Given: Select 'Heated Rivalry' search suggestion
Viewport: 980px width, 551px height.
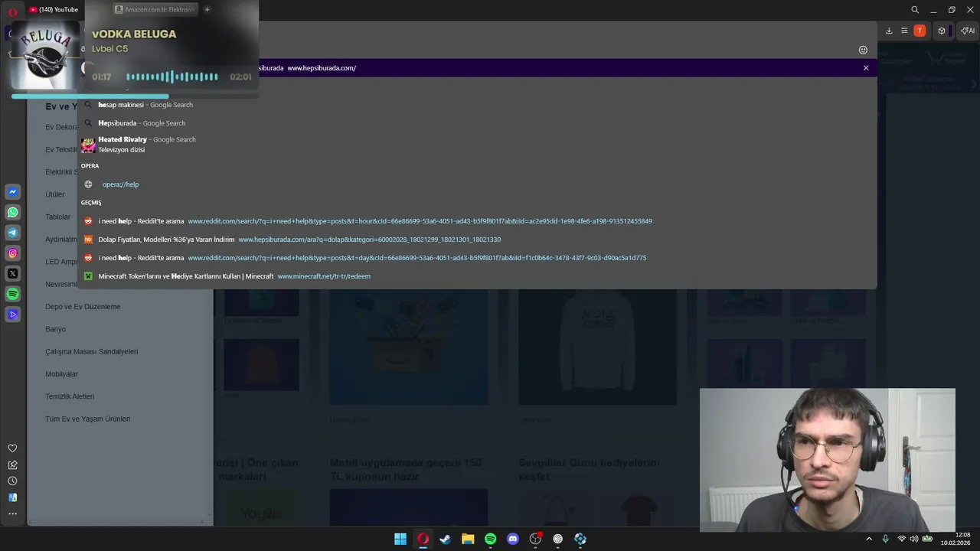Looking at the screenshot, I should click(x=476, y=145).
